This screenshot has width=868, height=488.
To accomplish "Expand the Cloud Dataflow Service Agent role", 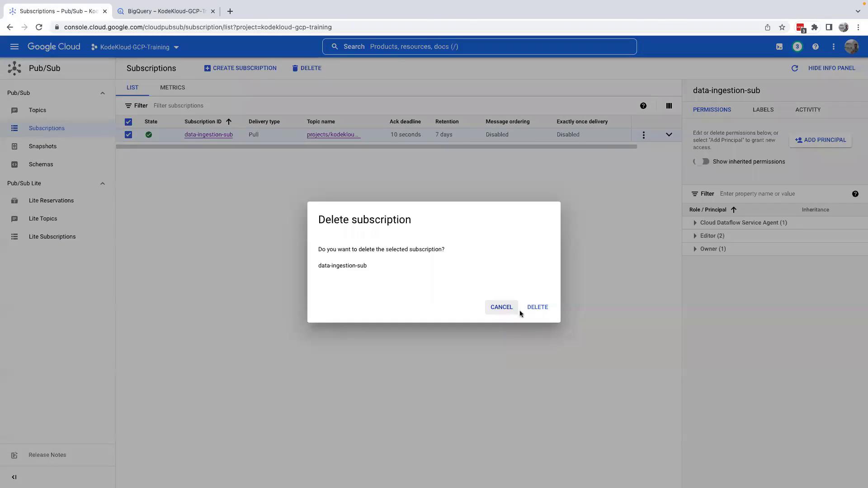I will (x=695, y=223).
